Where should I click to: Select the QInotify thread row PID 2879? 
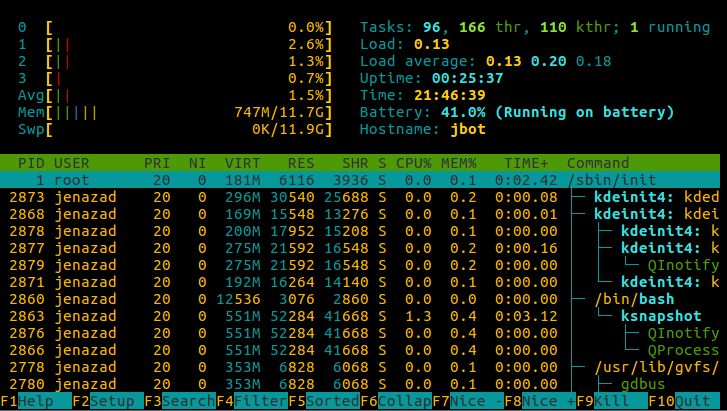pos(360,265)
